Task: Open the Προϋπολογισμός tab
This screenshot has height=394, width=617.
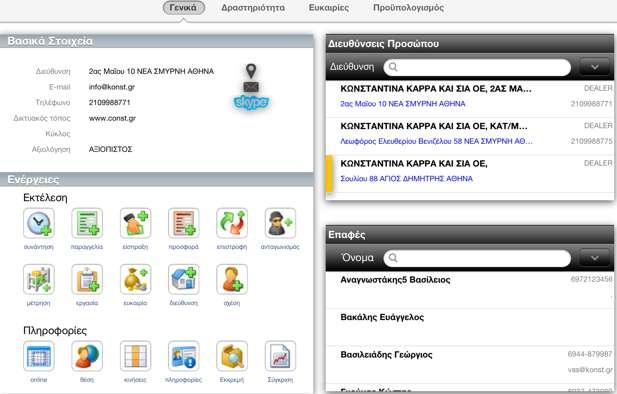Action: tap(408, 7)
